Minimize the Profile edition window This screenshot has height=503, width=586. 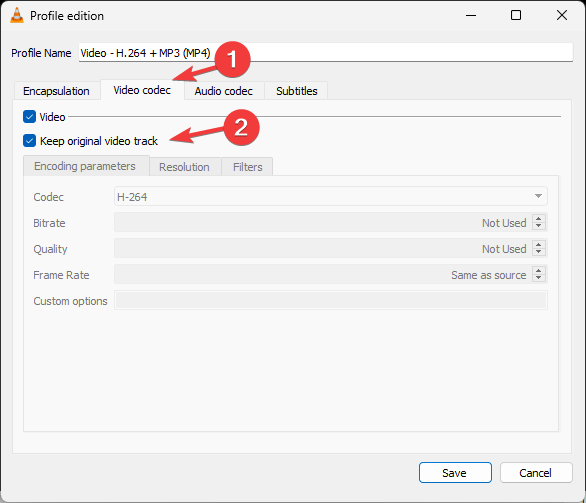[x=471, y=15]
